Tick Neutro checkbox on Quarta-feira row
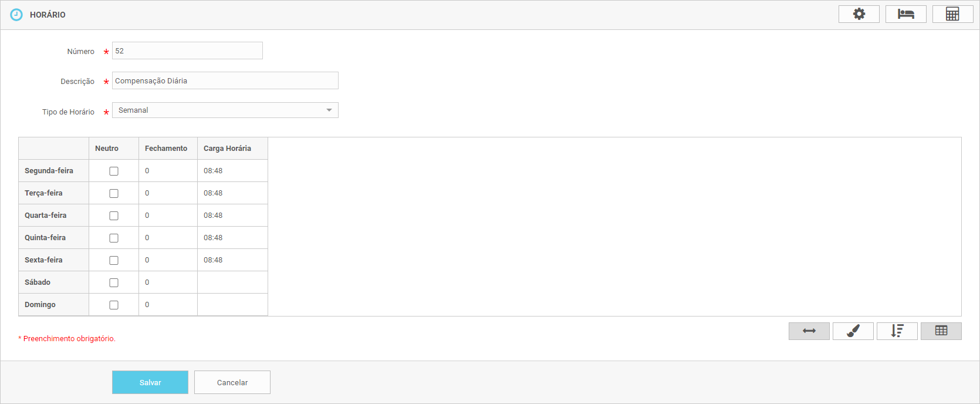The height and width of the screenshot is (404, 980). (114, 216)
